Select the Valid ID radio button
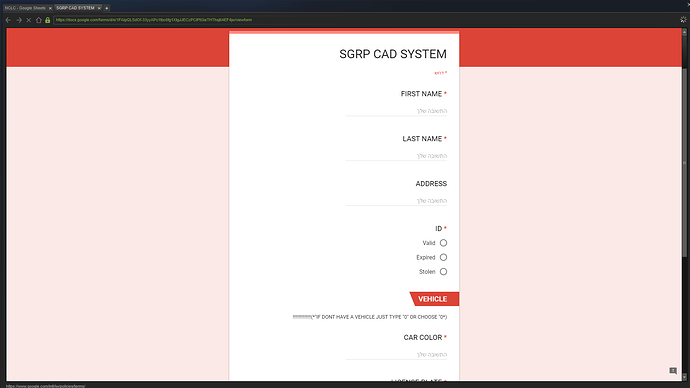690x388 pixels. (x=443, y=243)
